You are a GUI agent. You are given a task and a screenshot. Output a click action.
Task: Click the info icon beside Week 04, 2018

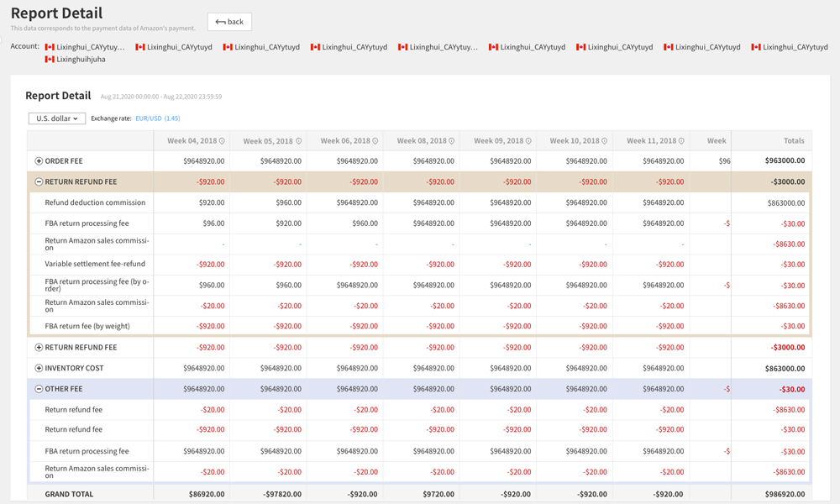[222, 141]
